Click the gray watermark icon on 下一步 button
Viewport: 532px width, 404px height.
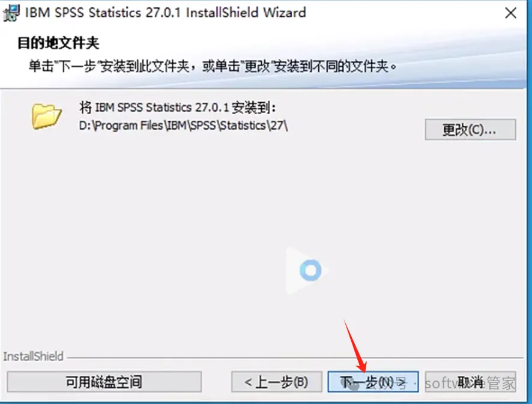354,385
